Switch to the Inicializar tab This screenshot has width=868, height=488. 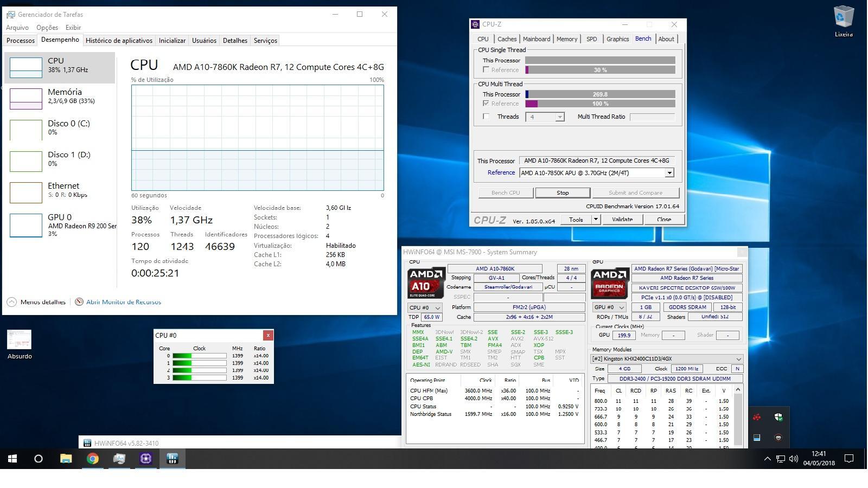(172, 40)
